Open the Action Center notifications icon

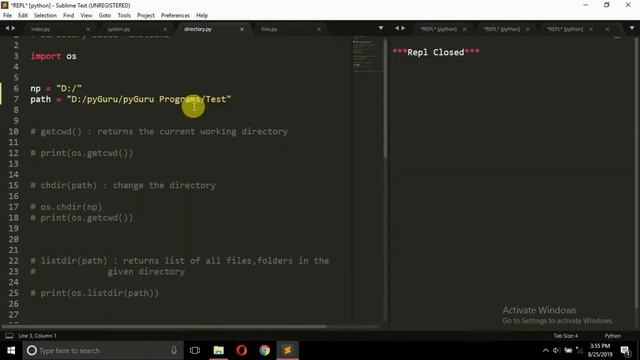[x=626, y=350]
